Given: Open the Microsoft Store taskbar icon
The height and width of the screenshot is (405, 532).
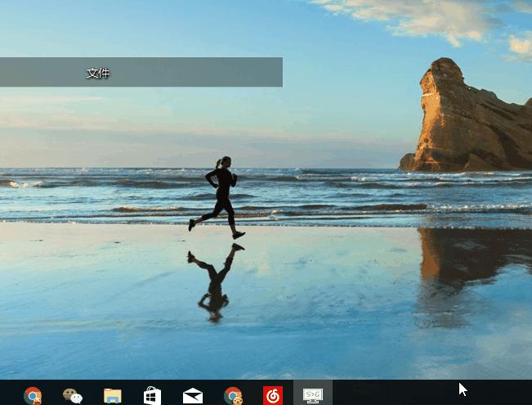Looking at the screenshot, I should pyautogui.click(x=152, y=396).
